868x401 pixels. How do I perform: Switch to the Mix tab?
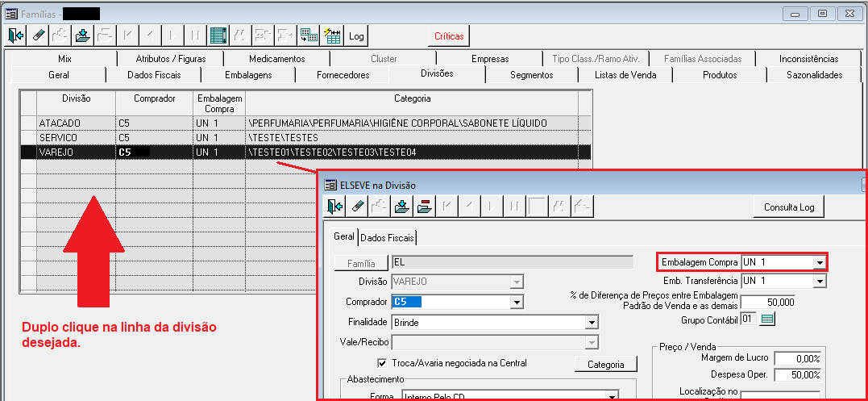tap(64, 59)
